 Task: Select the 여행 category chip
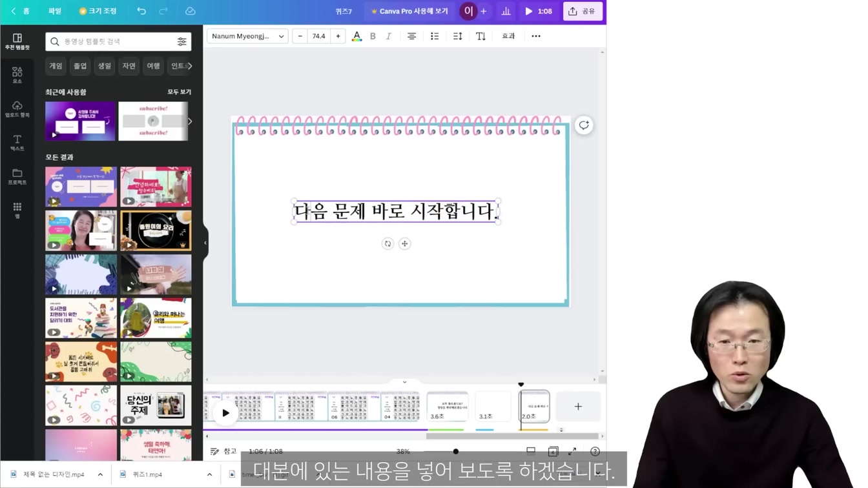tap(153, 66)
